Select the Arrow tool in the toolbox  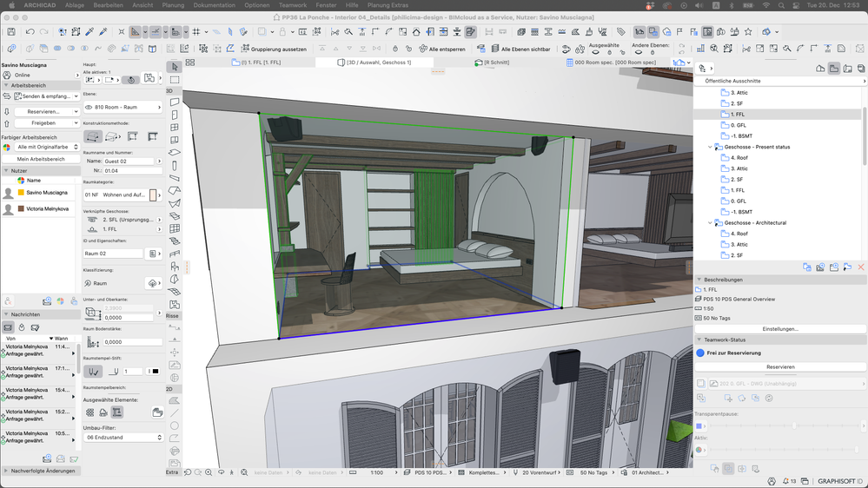pos(174,67)
